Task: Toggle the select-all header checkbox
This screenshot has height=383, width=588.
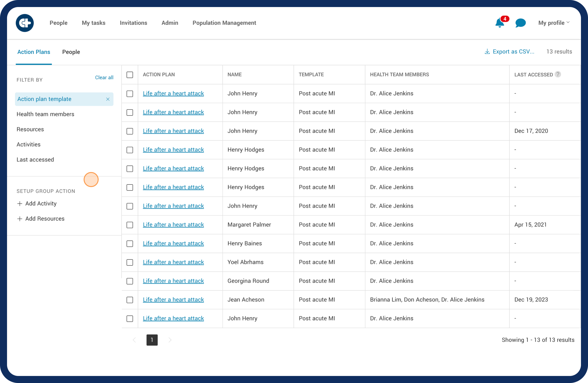Action: pos(130,75)
